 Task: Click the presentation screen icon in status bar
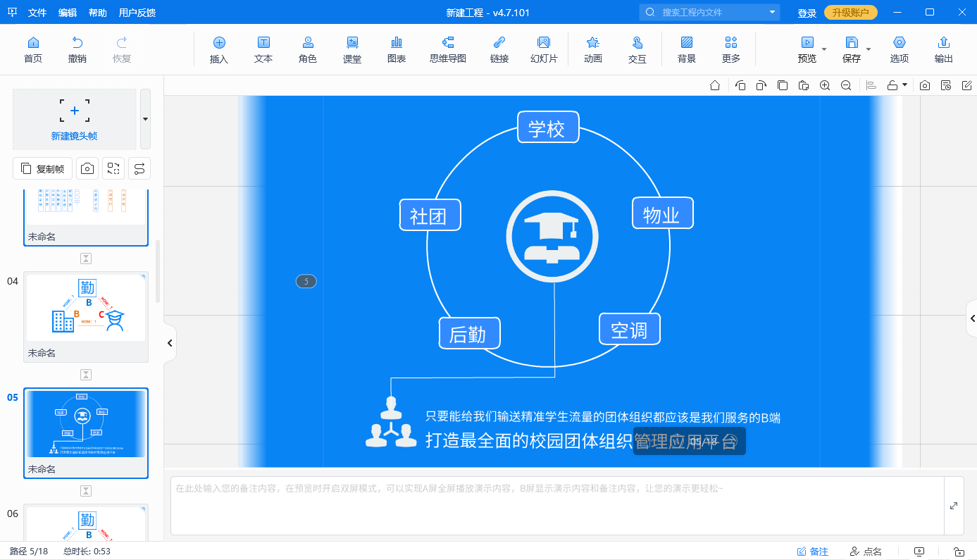(x=919, y=552)
